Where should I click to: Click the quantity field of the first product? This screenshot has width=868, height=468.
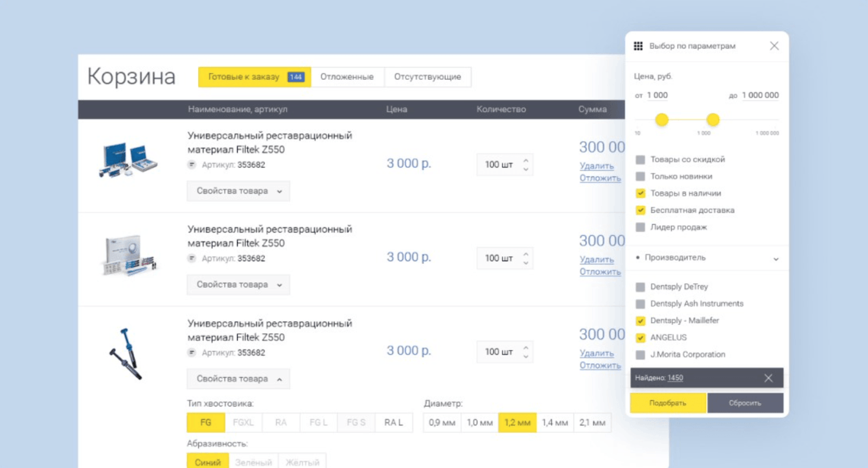[505, 165]
